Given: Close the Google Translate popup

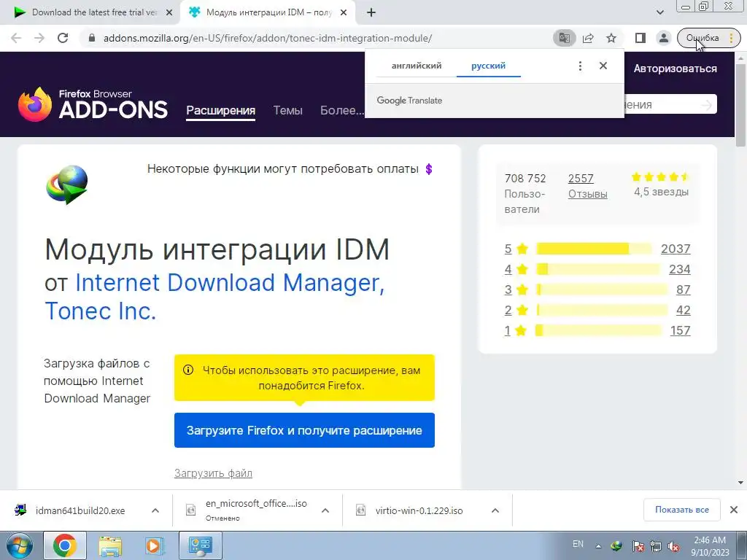Looking at the screenshot, I should click(603, 66).
